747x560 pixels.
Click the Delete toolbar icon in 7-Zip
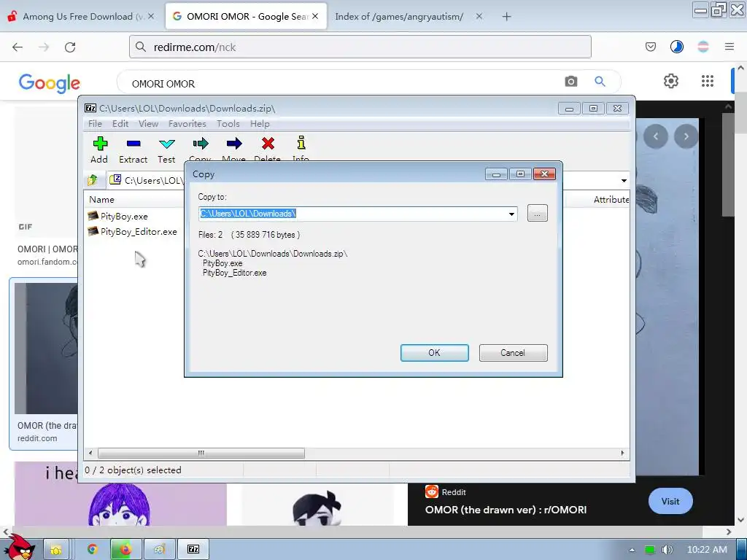[267, 149]
